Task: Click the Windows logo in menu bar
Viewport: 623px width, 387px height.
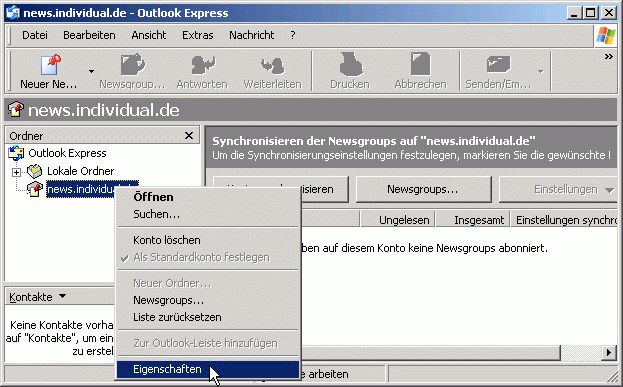Action: (x=606, y=36)
